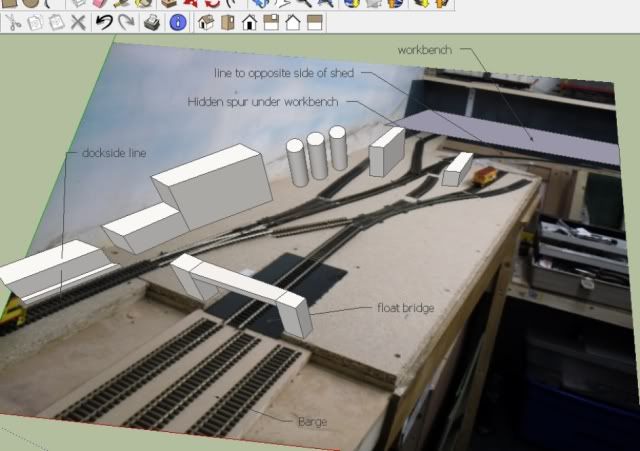The image size is (640, 451).
Task: Switch to Back view house outline icon
Action: pyautogui.click(x=293, y=22)
